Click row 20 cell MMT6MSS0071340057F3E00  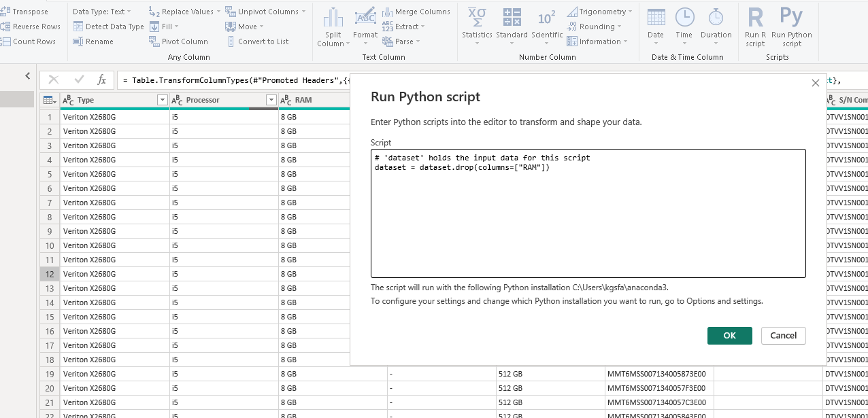click(659, 388)
